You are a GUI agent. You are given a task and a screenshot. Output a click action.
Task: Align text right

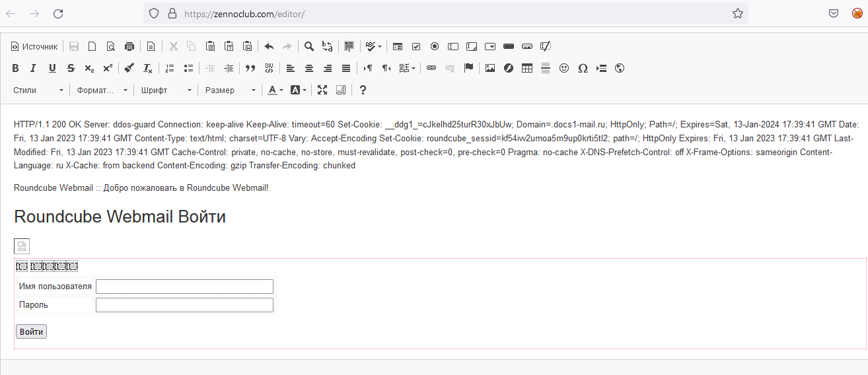[x=328, y=68]
